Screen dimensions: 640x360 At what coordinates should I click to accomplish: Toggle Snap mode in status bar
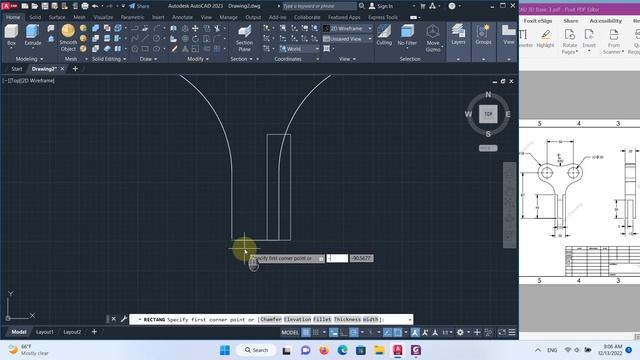tap(316, 332)
